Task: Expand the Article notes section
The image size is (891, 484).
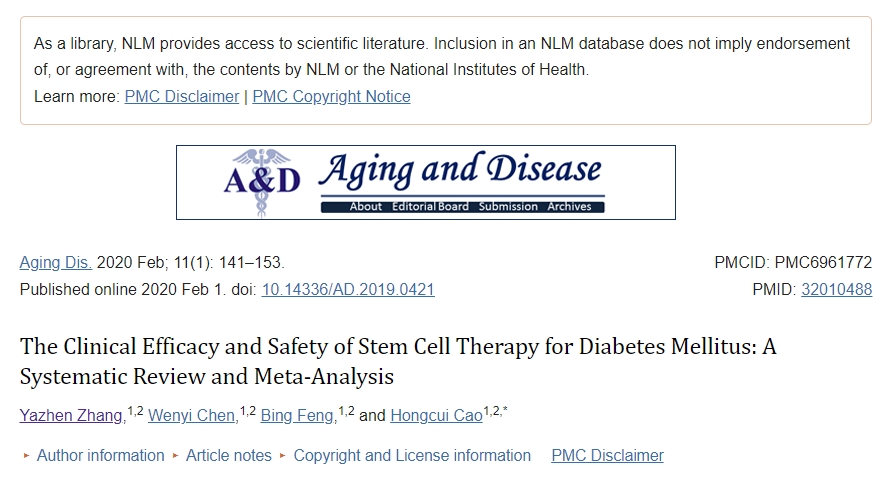Action: [228, 455]
